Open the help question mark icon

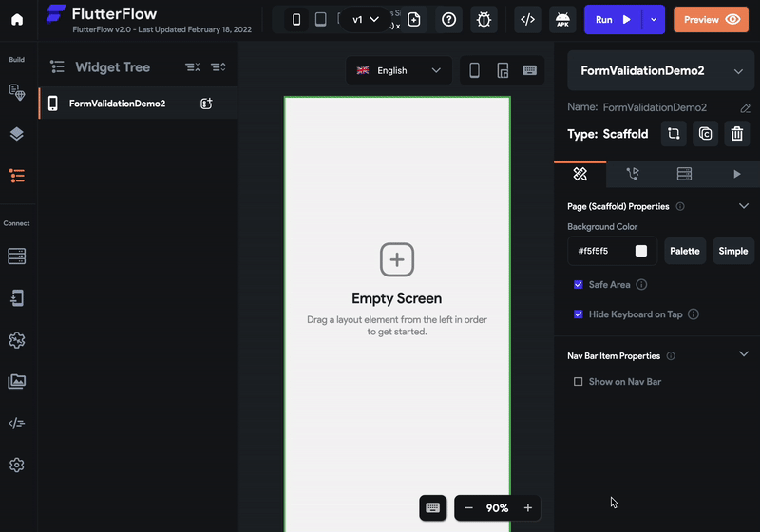[x=448, y=19]
